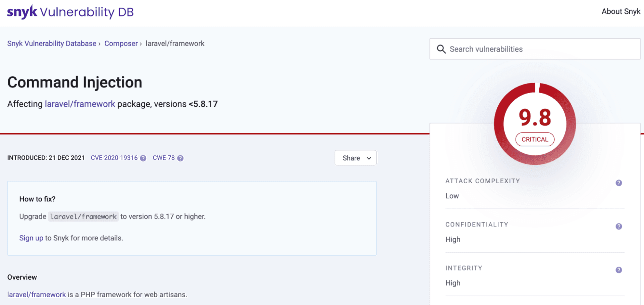
Task: Open laravel/framework link in Overview
Action: (x=37, y=295)
